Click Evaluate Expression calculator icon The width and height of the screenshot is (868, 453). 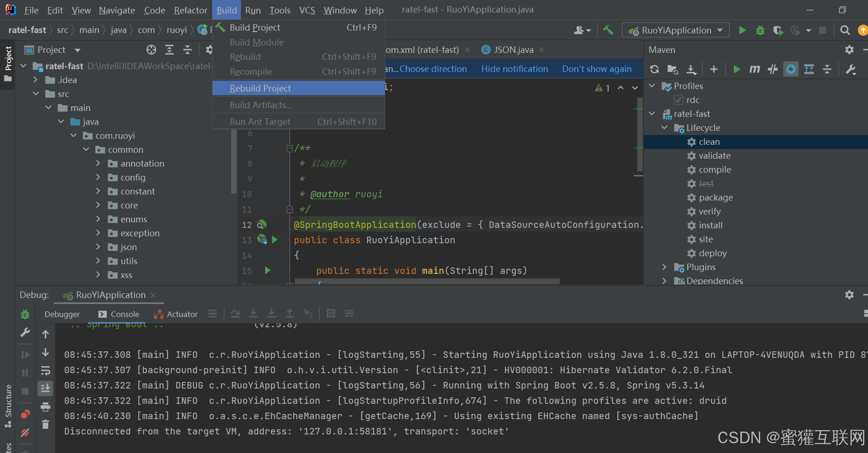(331, 314)
